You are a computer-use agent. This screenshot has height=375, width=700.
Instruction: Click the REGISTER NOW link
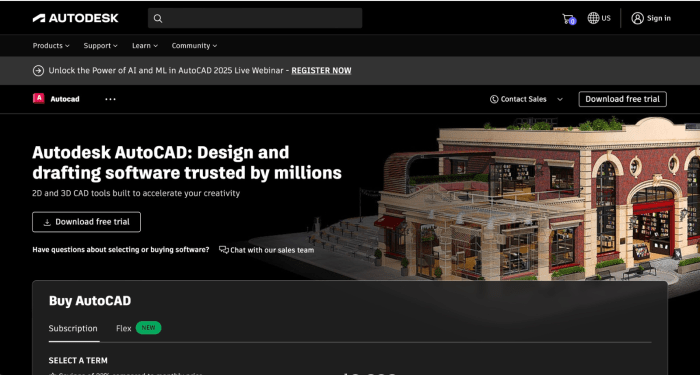(321, 71)
